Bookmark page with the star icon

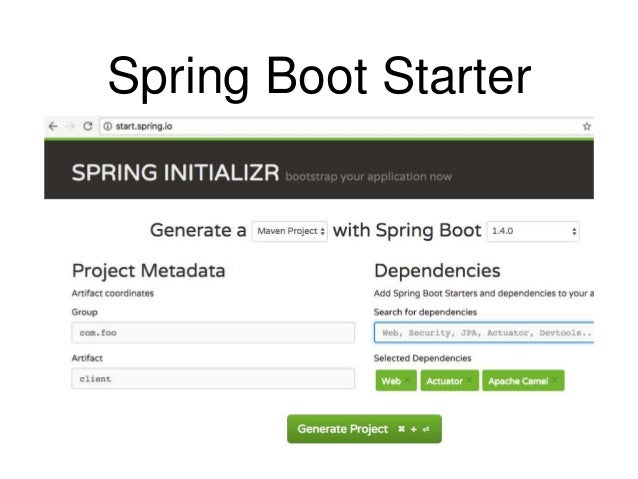click(x=587, y=126)
